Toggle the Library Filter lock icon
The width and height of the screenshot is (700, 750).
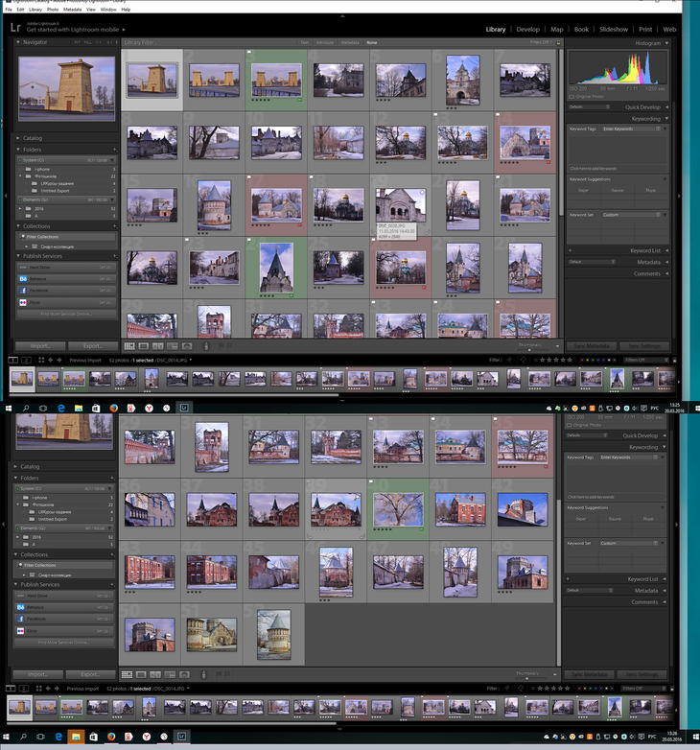click(x=558, y=42)
